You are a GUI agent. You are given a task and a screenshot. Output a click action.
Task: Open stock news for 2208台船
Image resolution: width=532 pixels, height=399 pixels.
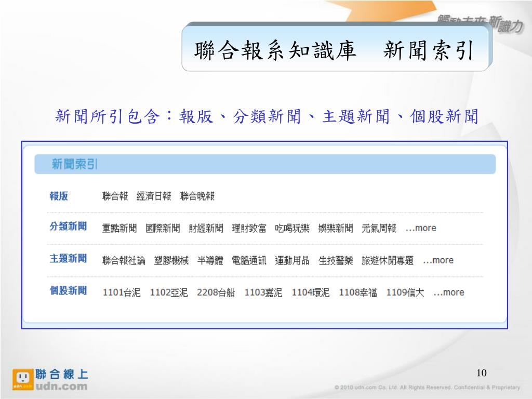(216, 292)
